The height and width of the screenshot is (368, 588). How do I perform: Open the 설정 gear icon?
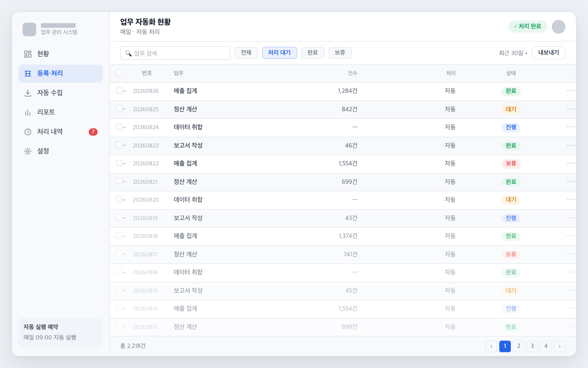28,151
